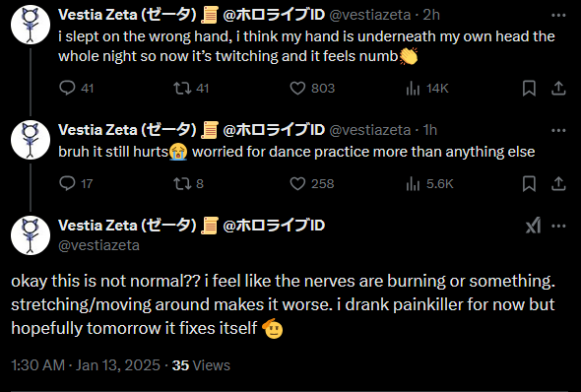Bookmark the first tweet in the thread

[529, 89]
